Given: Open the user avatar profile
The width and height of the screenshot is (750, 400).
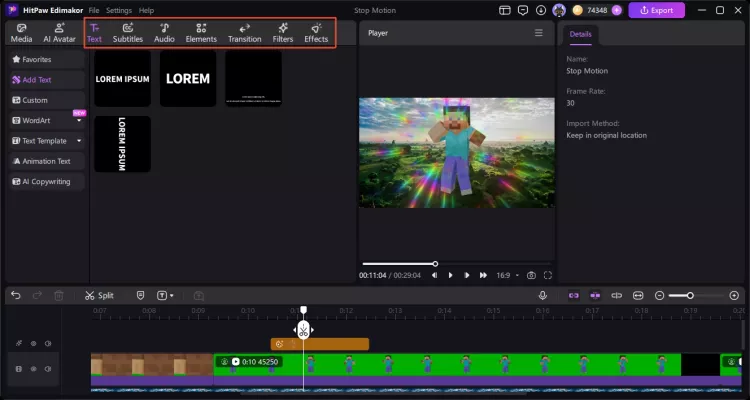Looking at the screenshot, I should (x=559, y=10).
